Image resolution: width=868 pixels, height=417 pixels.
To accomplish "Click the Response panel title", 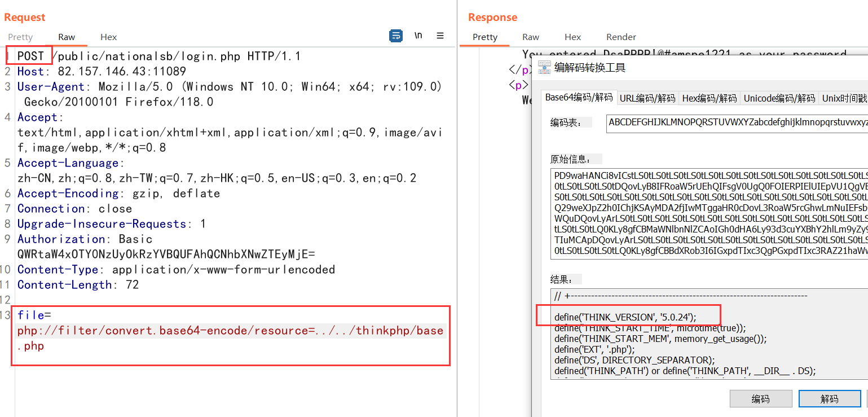I will click(x=492, y=17).
